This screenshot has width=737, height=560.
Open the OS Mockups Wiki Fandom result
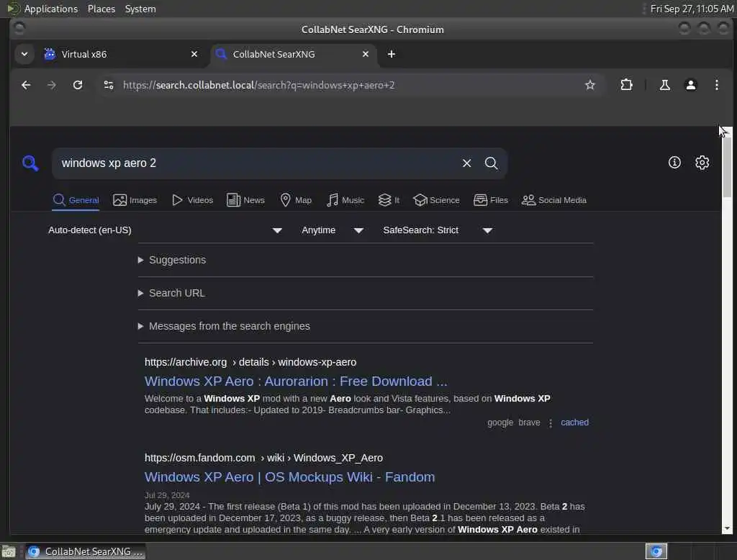289,477
